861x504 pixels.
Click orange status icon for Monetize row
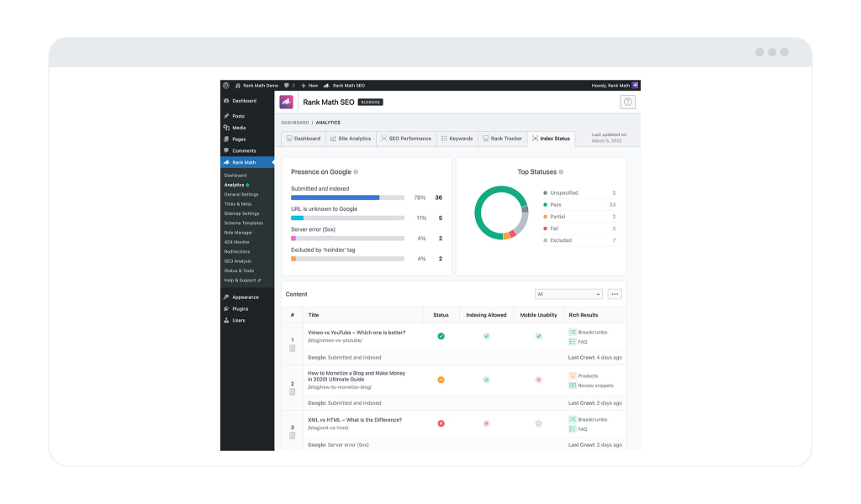(x=441, y=380)
